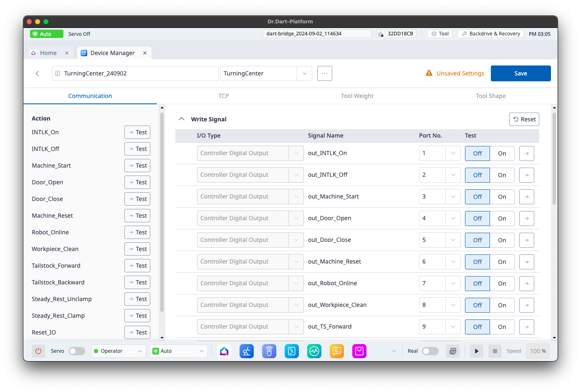Open the Home module icon in dock
Viewport: 581px width, 392px height.
point(224,351)
